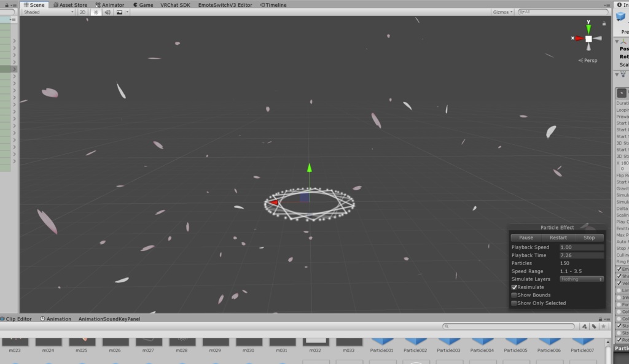The height and width of the screenshot is (364, 629).
Task: Enable Show Bounds checkbox
Action: [514, 295]
